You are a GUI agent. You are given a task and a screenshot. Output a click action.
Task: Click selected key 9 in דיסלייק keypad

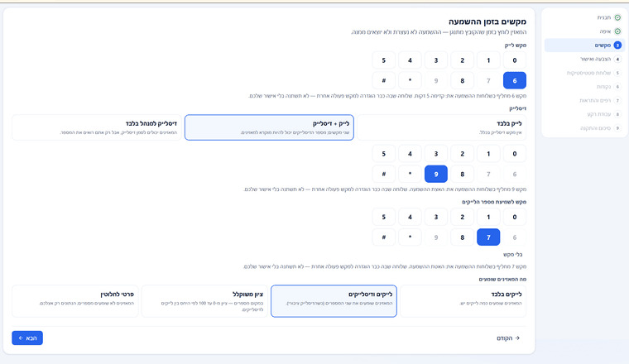pos(436,174)
